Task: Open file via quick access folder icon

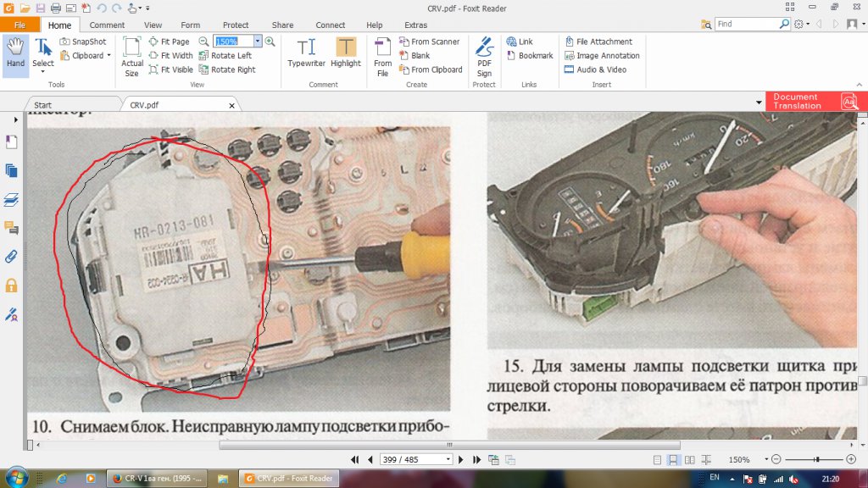Action: [x=25, y=8]
